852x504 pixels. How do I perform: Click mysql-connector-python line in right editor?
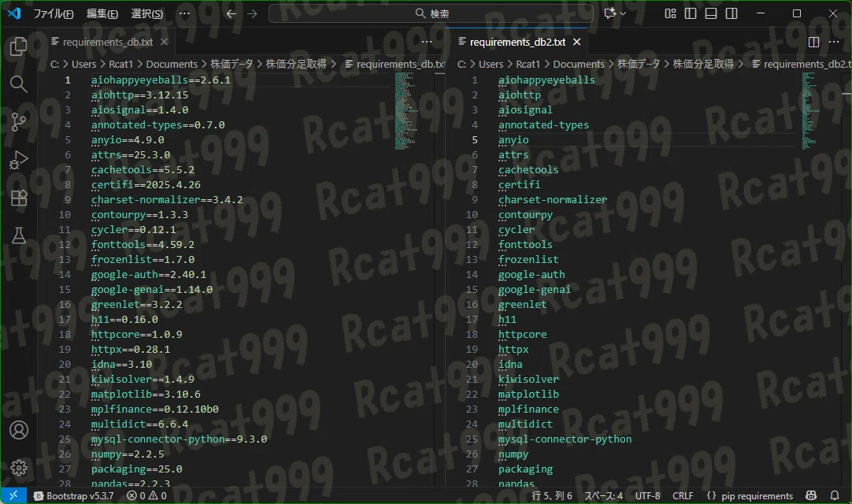point(565,439)
